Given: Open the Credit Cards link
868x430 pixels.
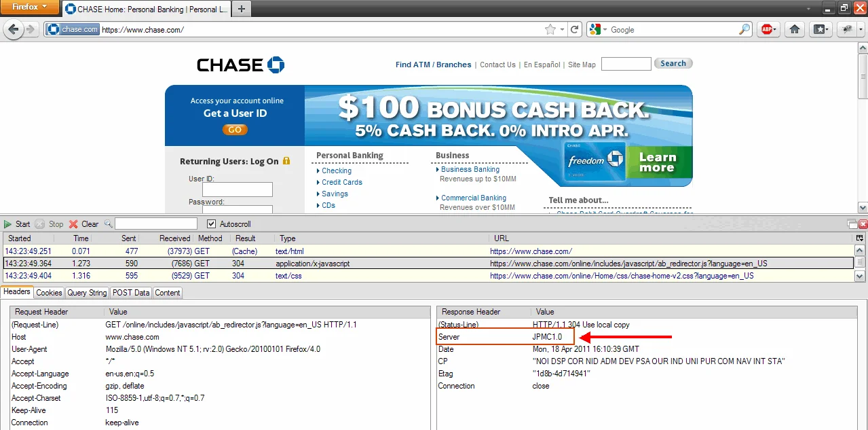Looking at the screenshot, I should click(x=342, y=182).
